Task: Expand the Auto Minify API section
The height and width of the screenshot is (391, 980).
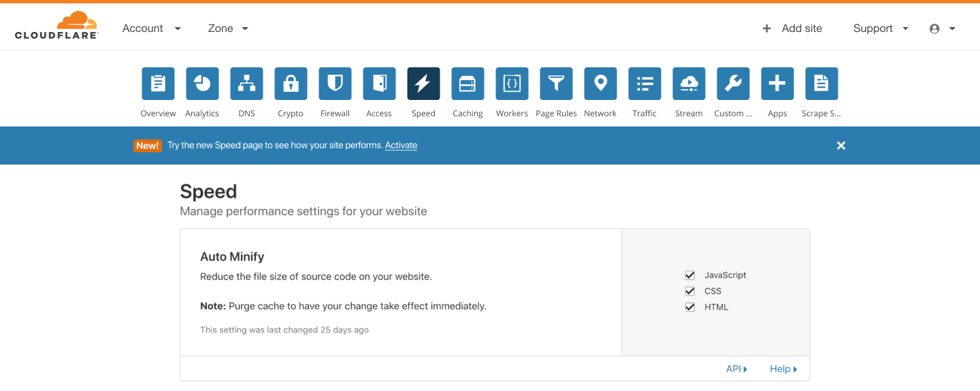Action: pyautogui.click(x=737, y=369)
